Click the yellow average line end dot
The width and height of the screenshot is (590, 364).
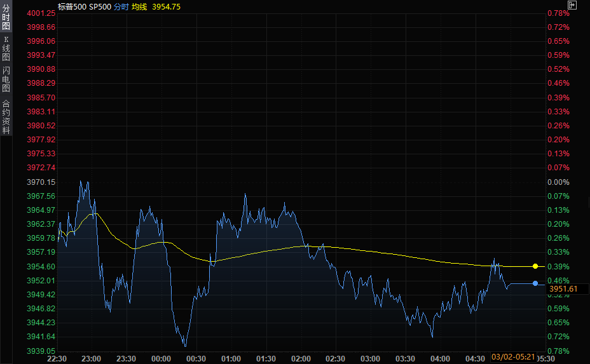point(535,266)
